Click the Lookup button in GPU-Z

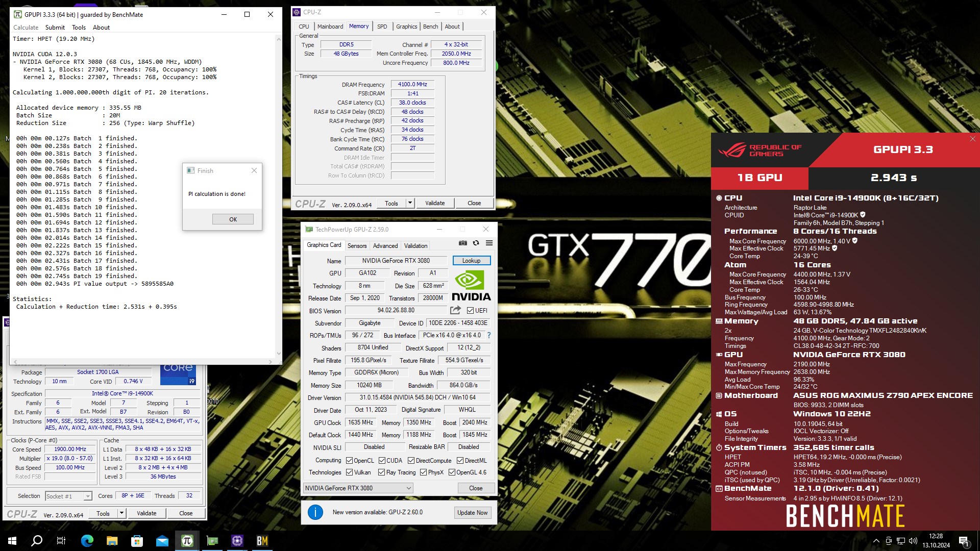pyautogui.click(x=471, y=261)
